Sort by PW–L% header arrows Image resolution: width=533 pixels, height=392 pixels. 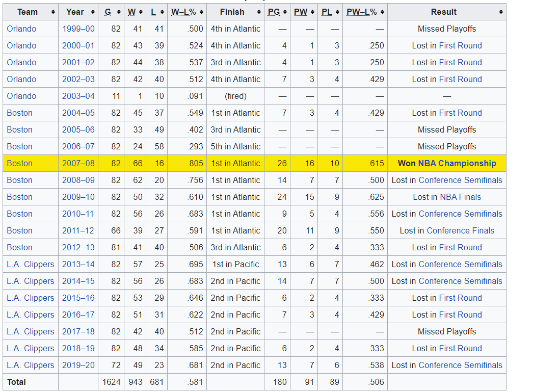click(x=382, y=12)
